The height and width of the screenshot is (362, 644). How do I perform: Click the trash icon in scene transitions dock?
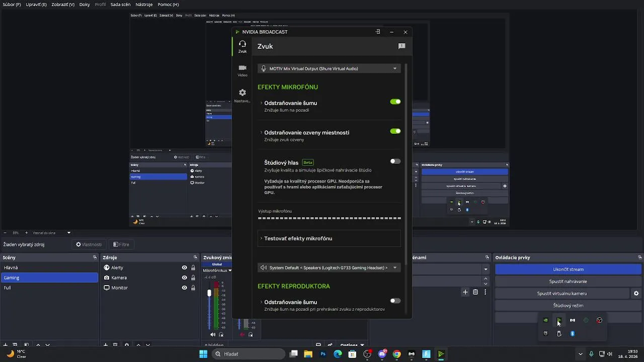coord(475,292)
